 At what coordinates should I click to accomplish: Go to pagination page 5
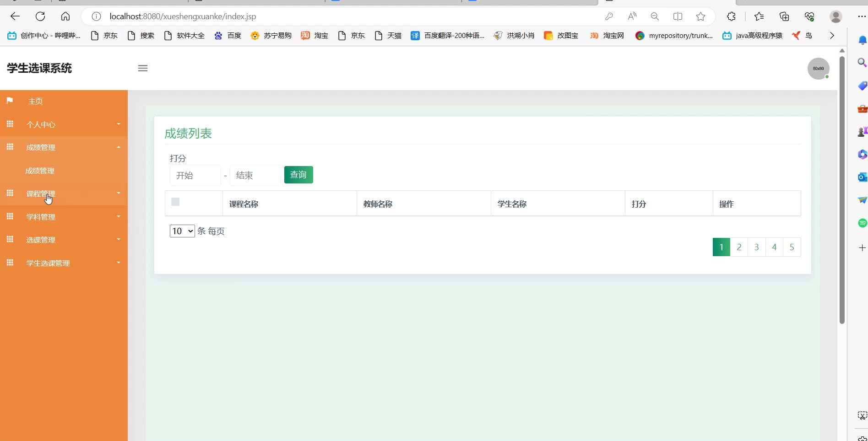click(792, 247)
